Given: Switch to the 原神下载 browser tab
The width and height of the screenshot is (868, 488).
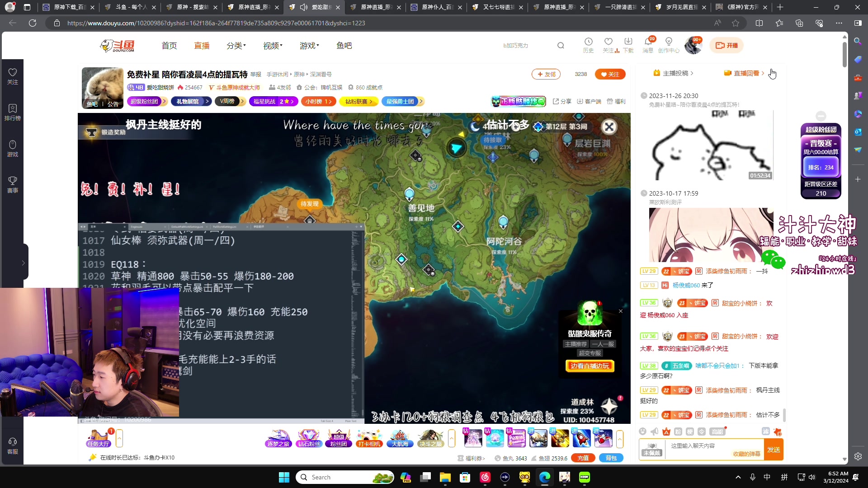Looking at the screenshot, I should (x=69, y=7).
